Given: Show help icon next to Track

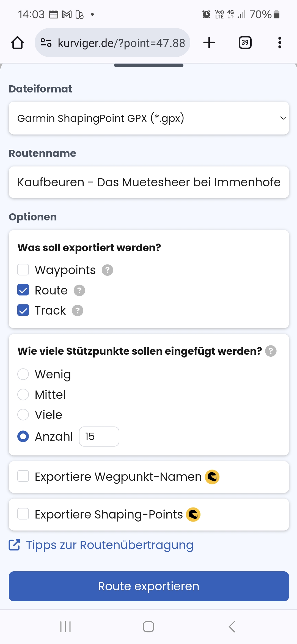Looking at the screenshot, I should click(x=78, y=311).
